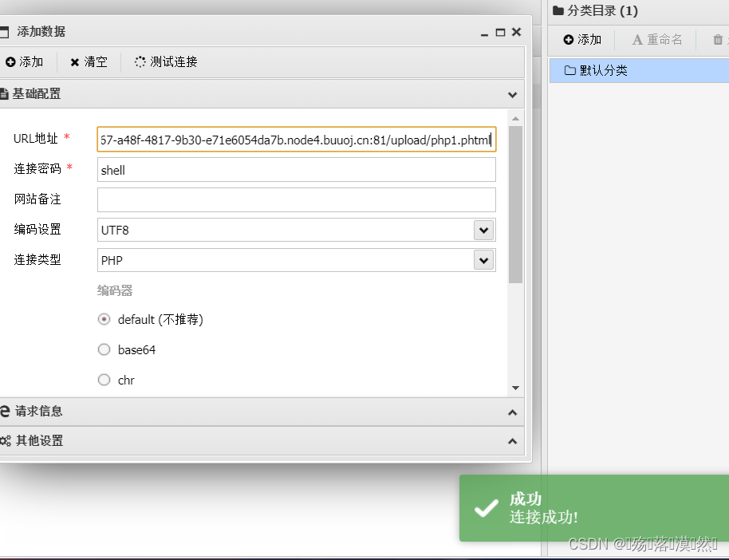This screenshot has height=560, width=729.
Task: Click the 其他设置 gears icon
Action: [x=5, y=441]
